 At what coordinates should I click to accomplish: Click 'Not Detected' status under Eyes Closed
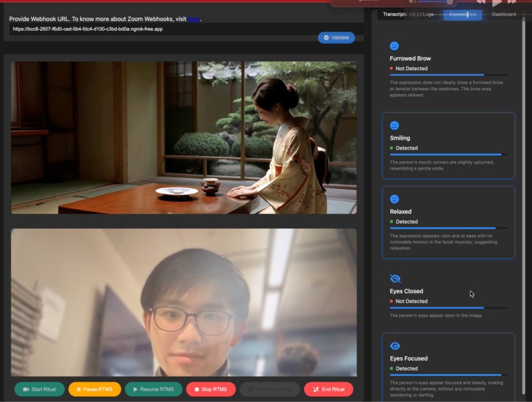click(411, 301)
